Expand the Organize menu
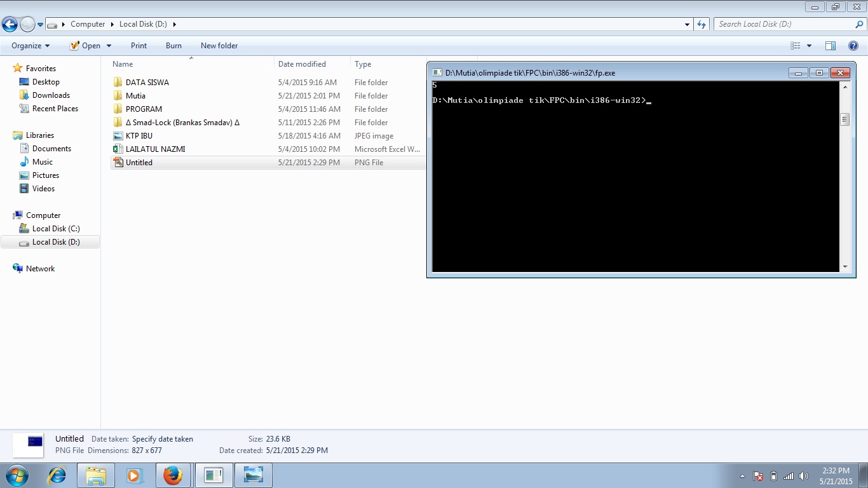 point(31,46)
